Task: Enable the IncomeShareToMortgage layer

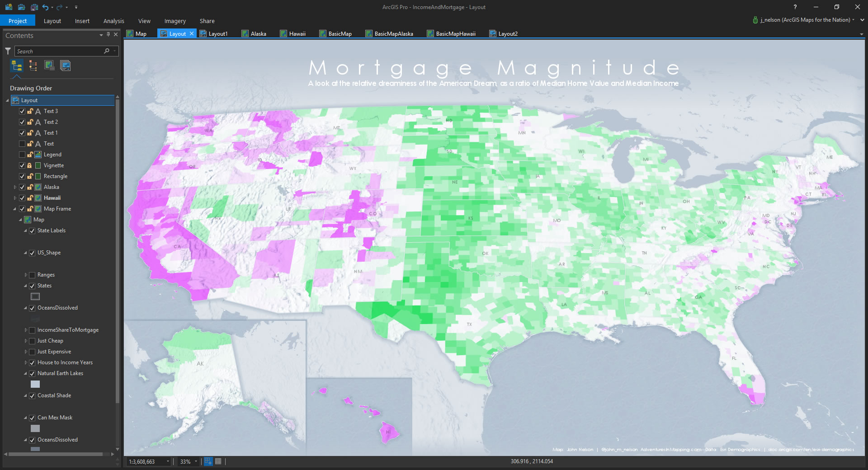Action: pyautogui.click(x=32, y=330)
